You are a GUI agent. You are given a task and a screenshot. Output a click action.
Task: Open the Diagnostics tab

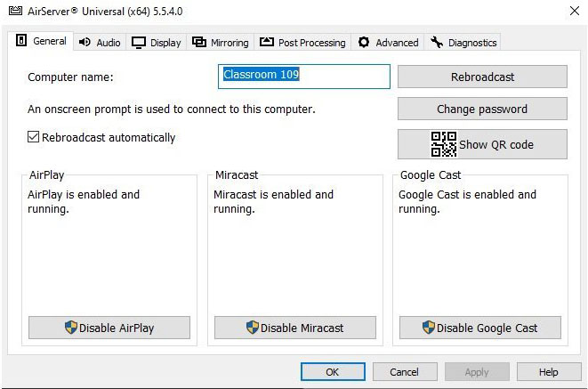click(463, 43)
